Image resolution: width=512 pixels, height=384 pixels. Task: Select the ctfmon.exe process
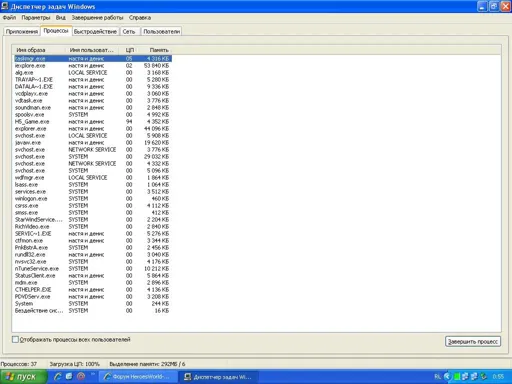pyautogui.click(x=93, y=241)
